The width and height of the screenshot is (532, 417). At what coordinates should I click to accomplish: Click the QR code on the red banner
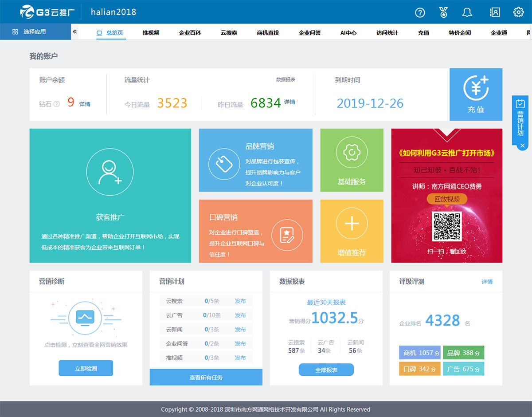pyautogui.click(x=447, y=226)
